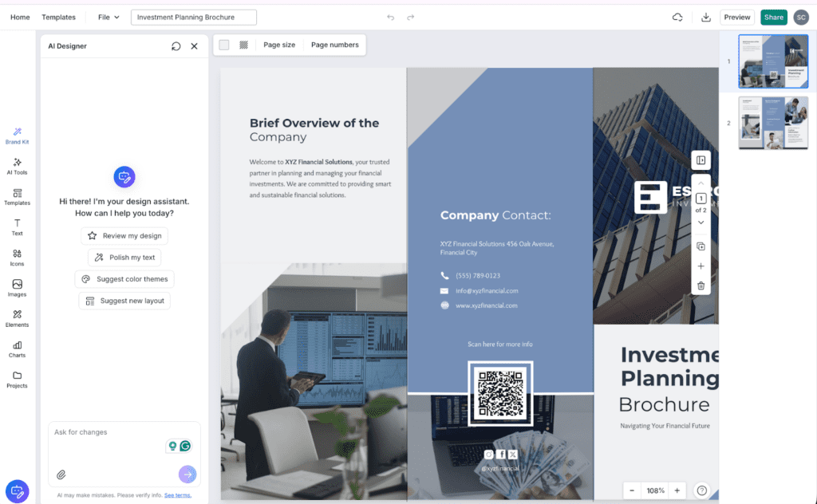Delete page using the trash icon
The image size is (817, 504).
[701, 285]
